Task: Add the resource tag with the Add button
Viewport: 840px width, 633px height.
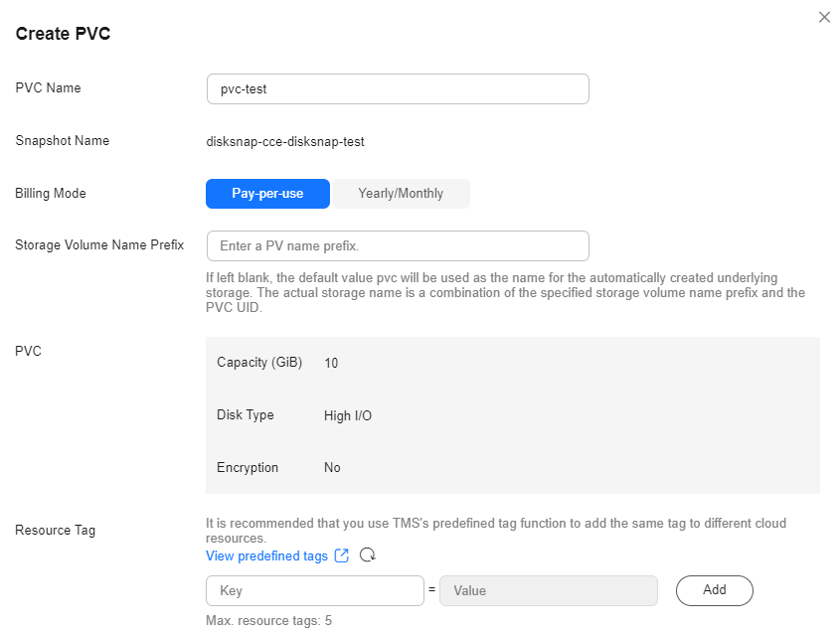Action: point(714,590)
